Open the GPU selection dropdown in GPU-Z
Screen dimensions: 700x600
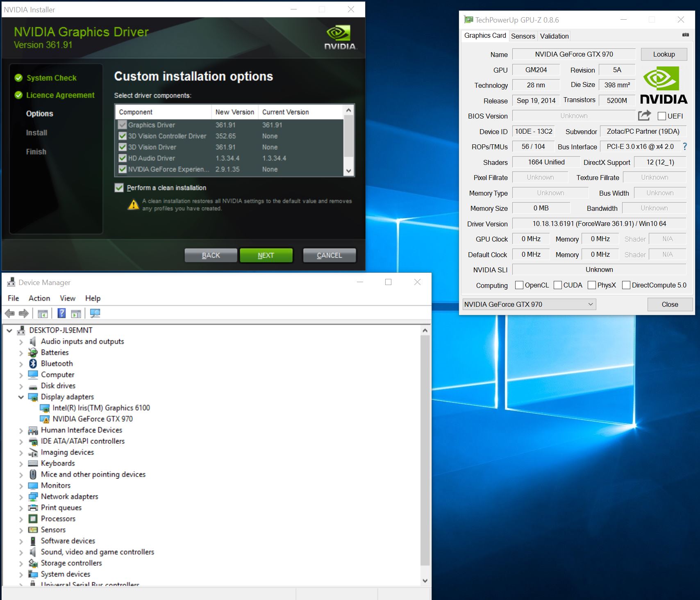point(529,304)
